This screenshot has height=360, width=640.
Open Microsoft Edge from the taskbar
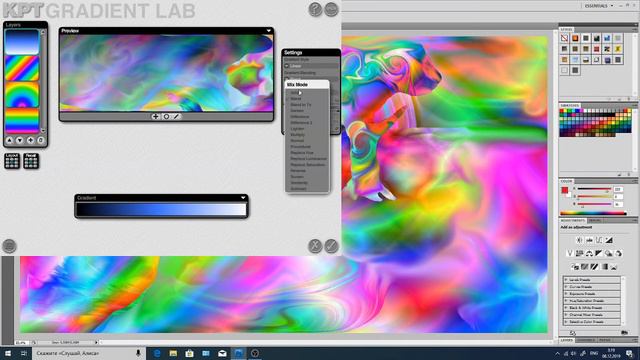coord(157,353)
